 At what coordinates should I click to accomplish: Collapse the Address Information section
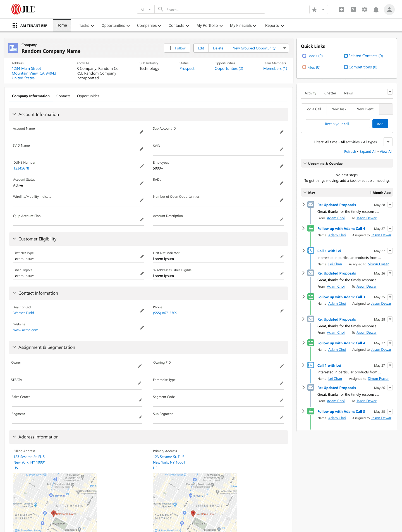tap(14, 437)
